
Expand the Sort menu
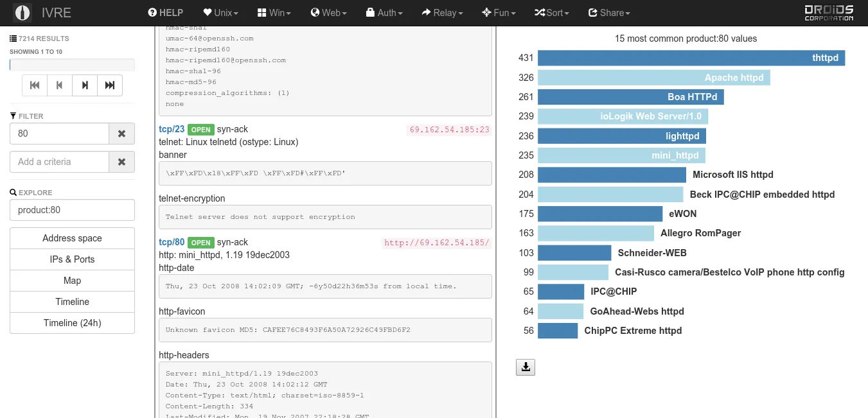[x=551, y=12]
